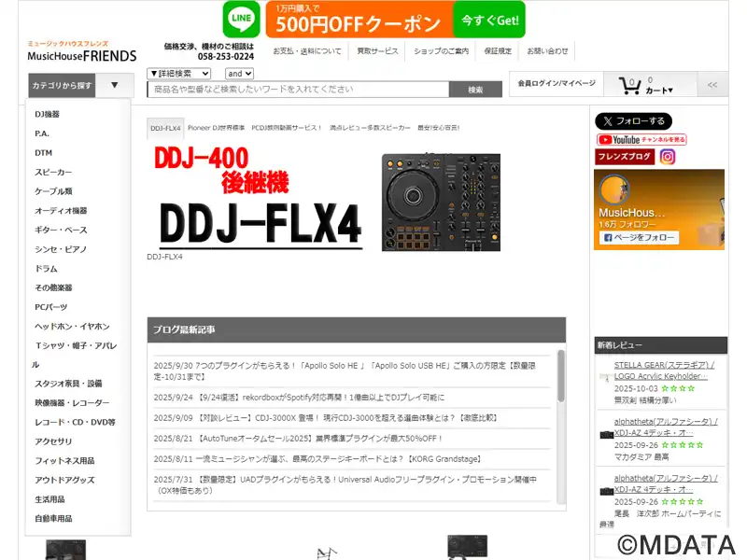Open the 映像機器・レコーダー category
This screenshot has width=747, height=560.
pyautogui.click(x=72, y=403)
